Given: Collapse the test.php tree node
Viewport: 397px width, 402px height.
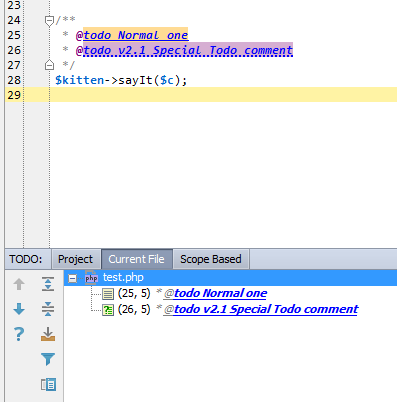Looking at the screenshot, I should click(x=72, y=278).
